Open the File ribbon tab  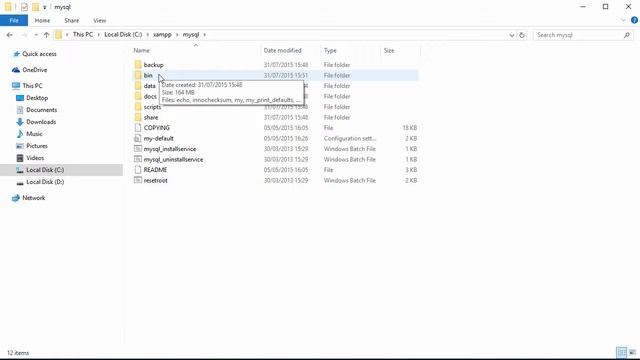click(14, 20)
